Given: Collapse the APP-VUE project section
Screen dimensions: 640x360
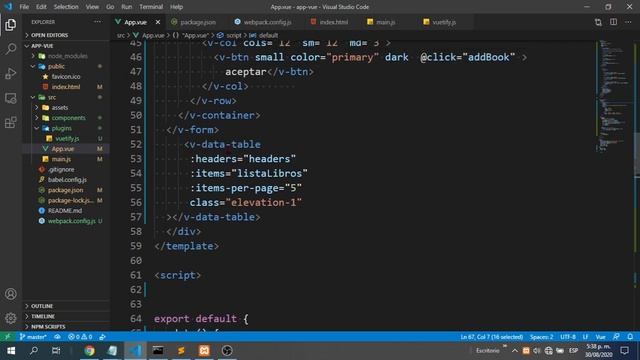Looking at the screenshot, I should [42, 46].
